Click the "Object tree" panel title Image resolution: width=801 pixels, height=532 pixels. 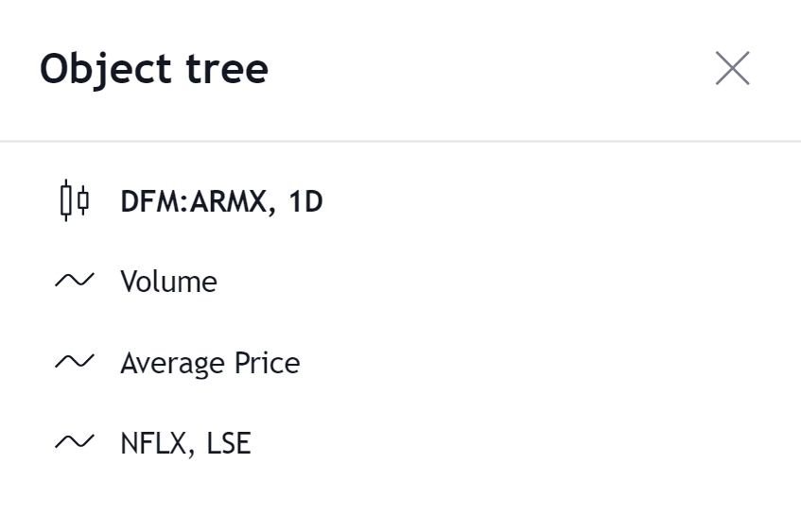(154, 69)
